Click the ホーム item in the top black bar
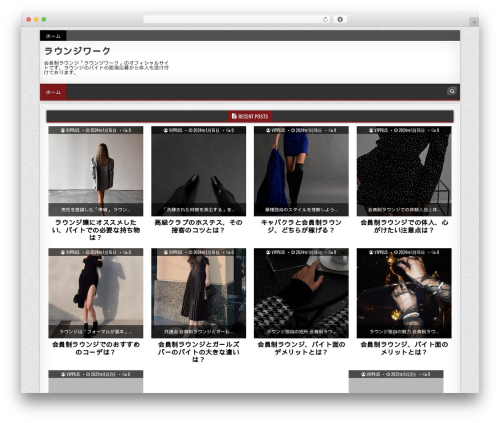Screen dimensions: 500x423 click(53, 36)
